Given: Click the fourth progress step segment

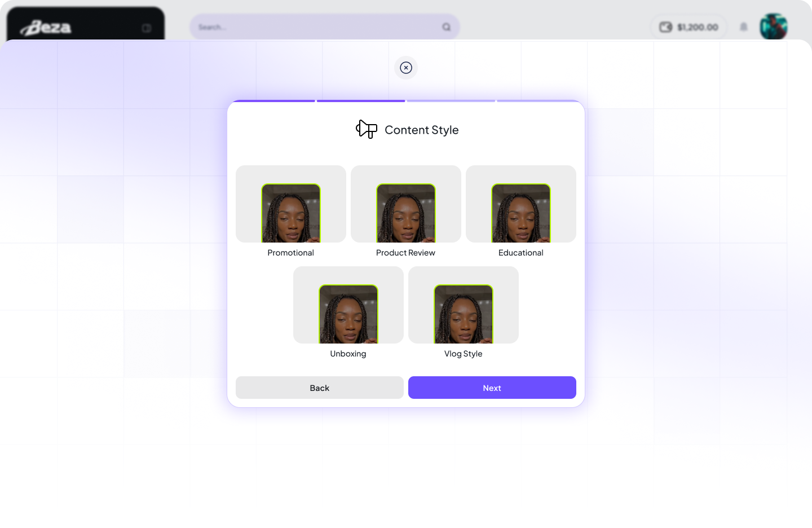Looking at the screenshot, I should [538, 101].
